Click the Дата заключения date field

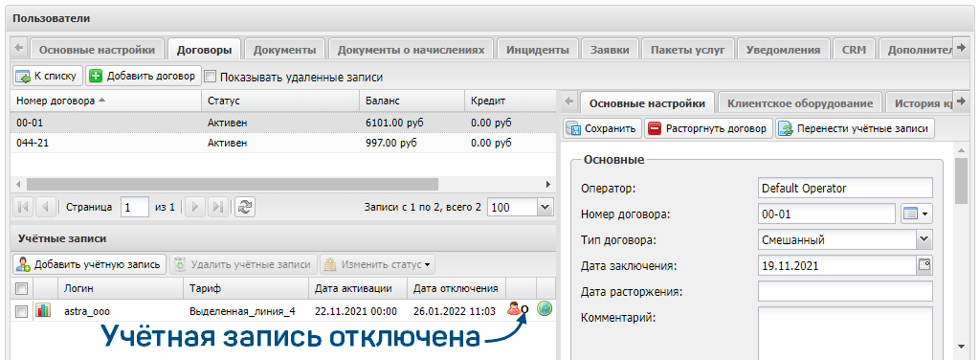836,265
